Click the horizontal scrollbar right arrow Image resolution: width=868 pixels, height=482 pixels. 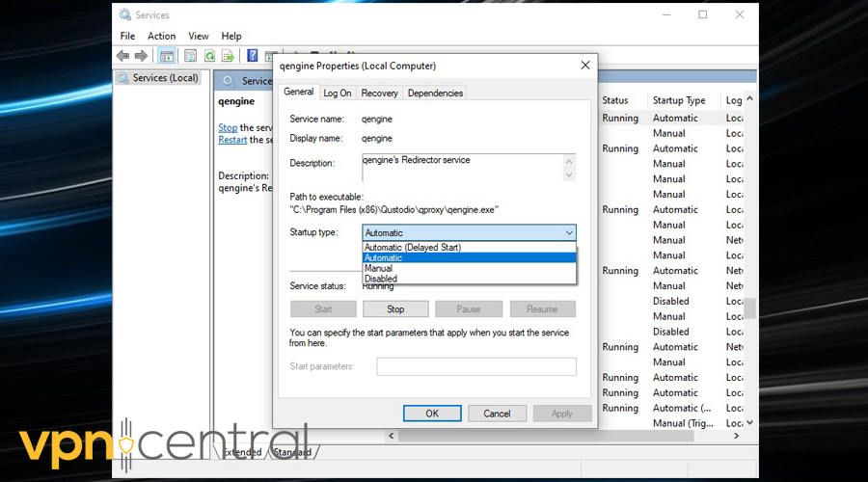[x=736, y=436]
